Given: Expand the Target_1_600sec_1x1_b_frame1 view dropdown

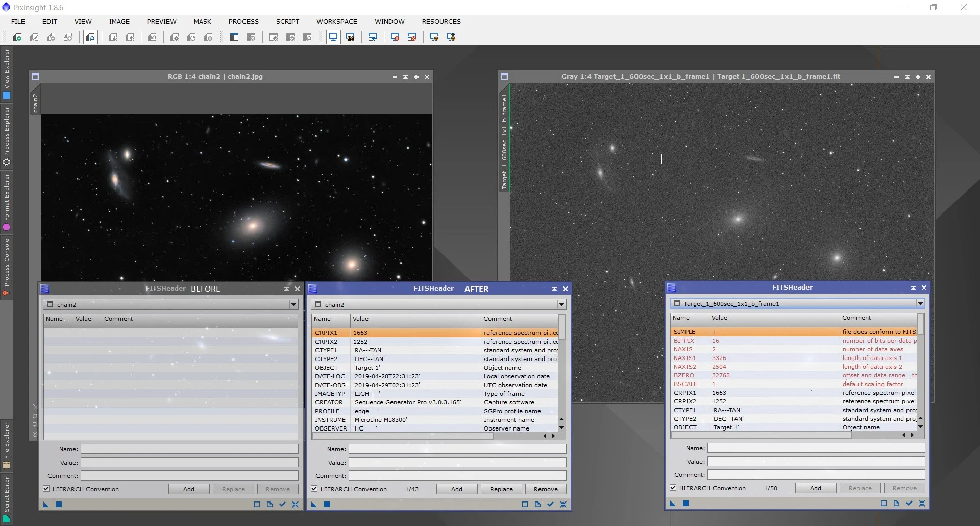Looking at the screenshot, I should click(920, 304).
